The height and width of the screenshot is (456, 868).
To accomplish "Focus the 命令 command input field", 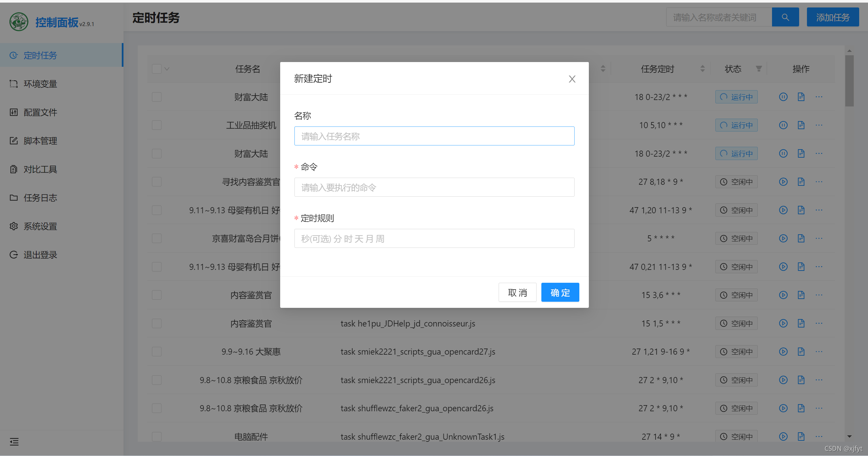I will (434, 187).
